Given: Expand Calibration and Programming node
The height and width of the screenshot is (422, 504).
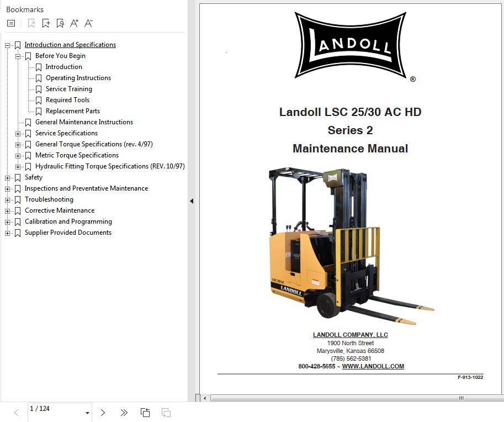Looking at the screenshot, I should click(7, 222).
